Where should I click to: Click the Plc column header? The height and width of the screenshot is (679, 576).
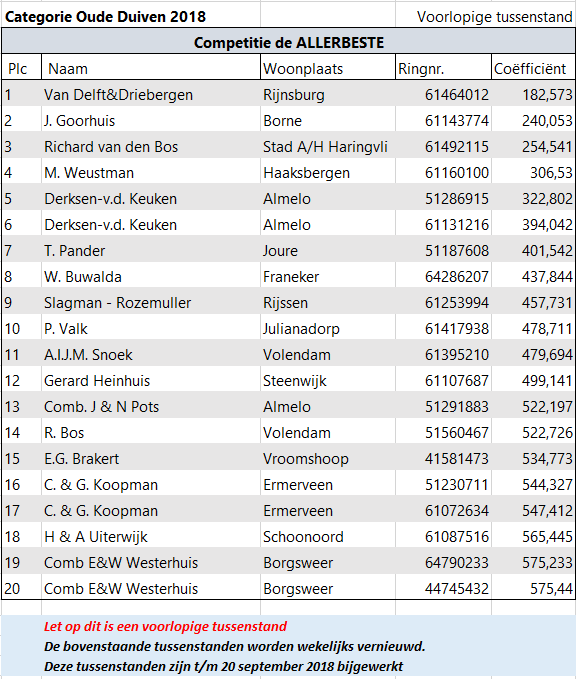22,68
